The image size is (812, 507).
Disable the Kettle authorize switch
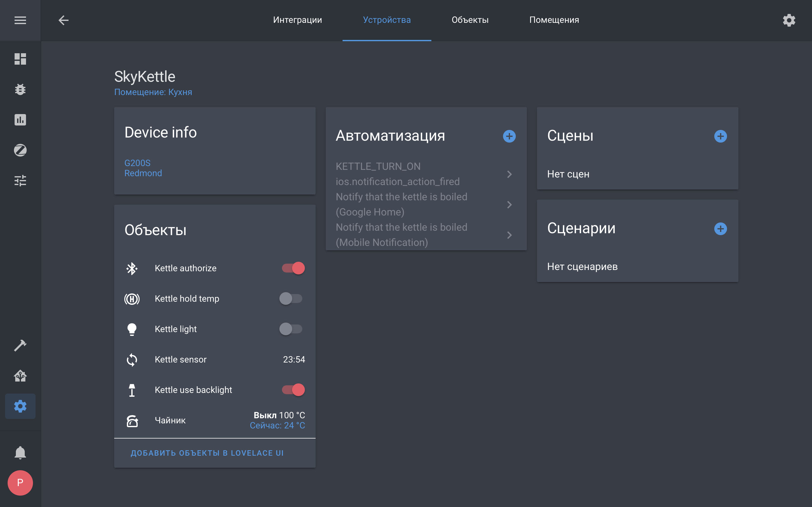point(293,268)
